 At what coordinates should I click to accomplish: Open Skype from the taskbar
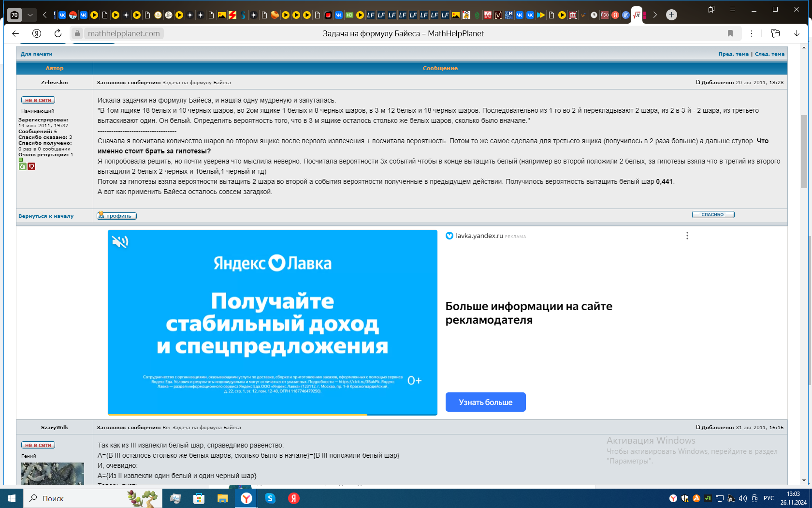[270, 498]
